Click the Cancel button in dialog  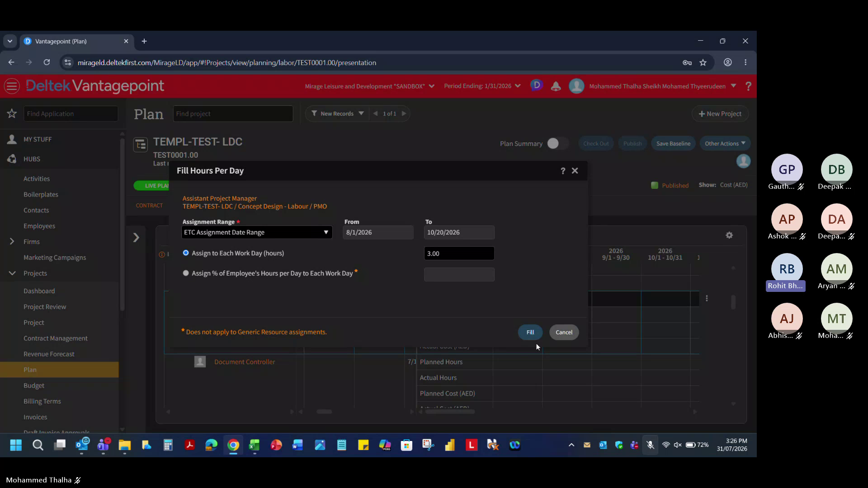pos(564,332)
